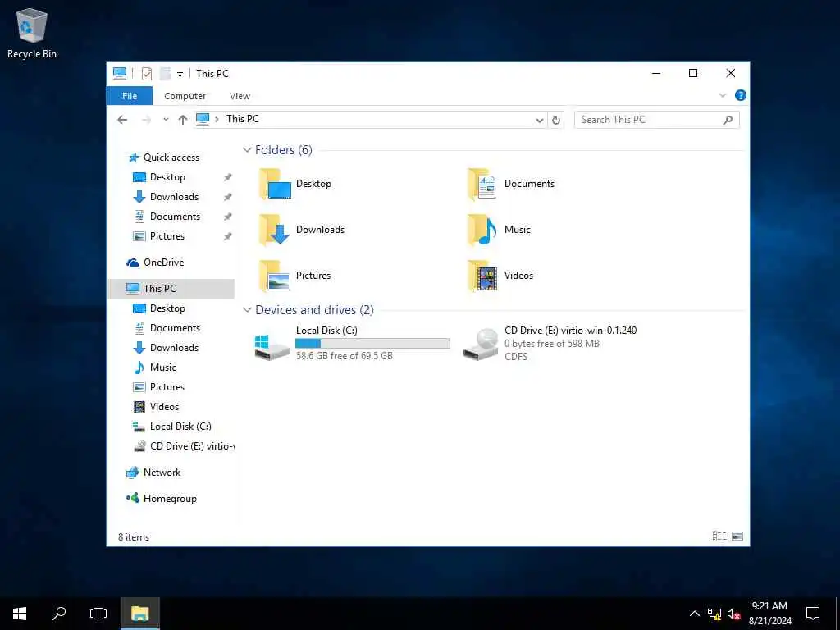Select the Desktop folder icon in content pane
The height and width of the screenshot is (630, 840).
(275, 184)
